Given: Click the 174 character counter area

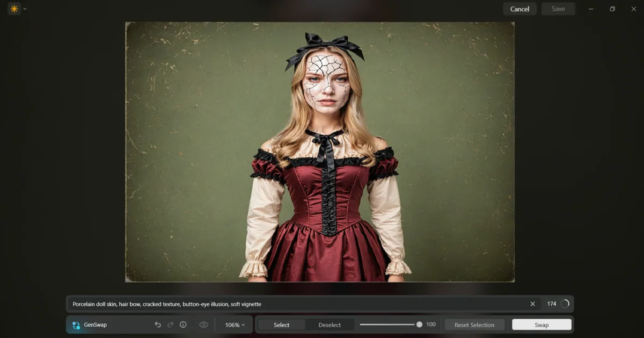Looking at the screenshot, I should tap(552, 304).
